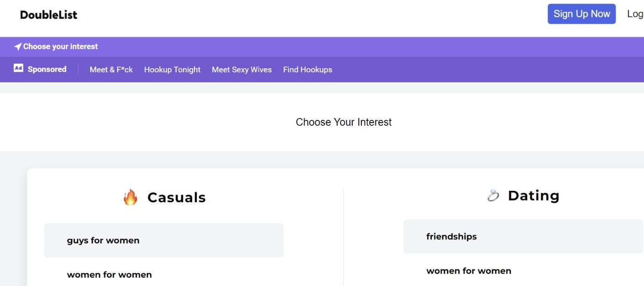This screenshot has height=286, width=644.
Task: Click the Dating section heading
Action: click(533, 195)
